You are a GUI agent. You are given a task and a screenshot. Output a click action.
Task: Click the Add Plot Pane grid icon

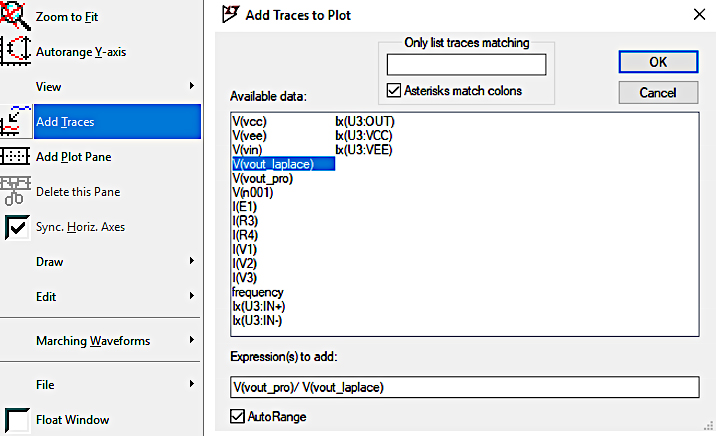[16, 156]
